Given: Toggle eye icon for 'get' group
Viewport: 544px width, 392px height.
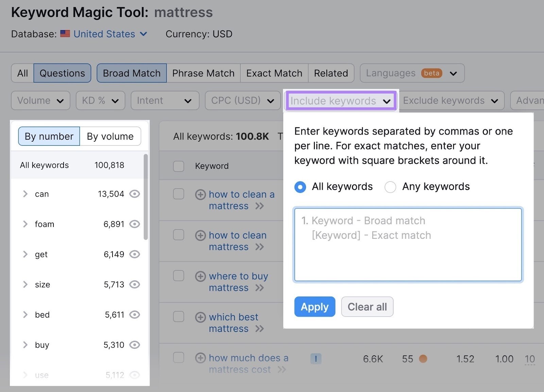Looking at the screenshot, I should (135, 254).
